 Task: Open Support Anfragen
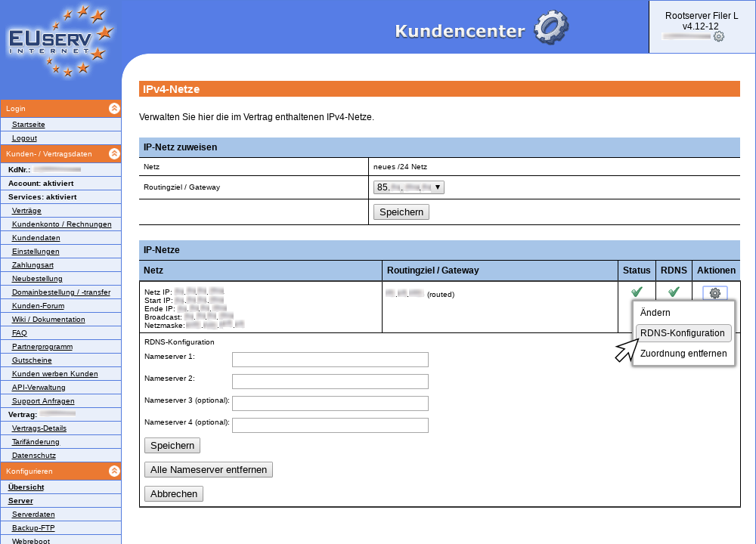coord(43,401)
